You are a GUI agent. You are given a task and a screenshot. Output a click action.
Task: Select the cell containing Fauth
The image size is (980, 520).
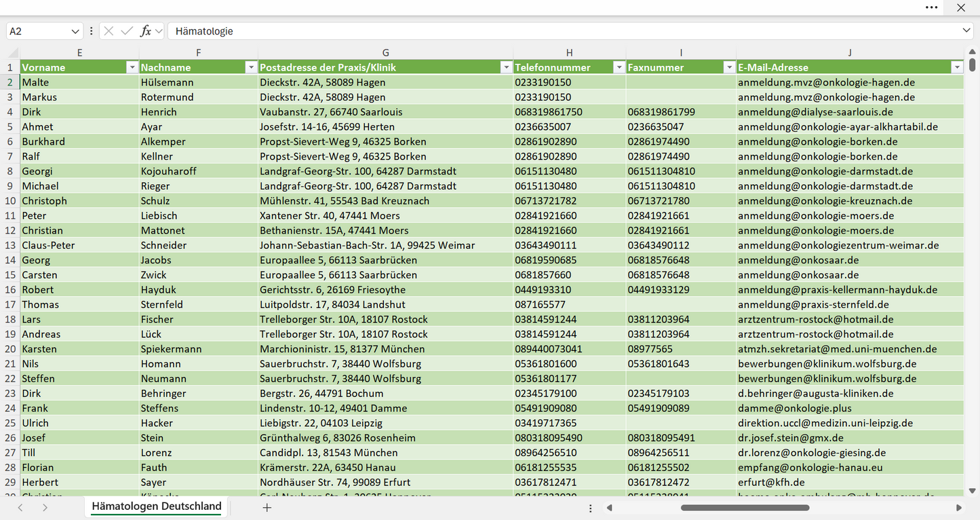(x=199, y=468)
